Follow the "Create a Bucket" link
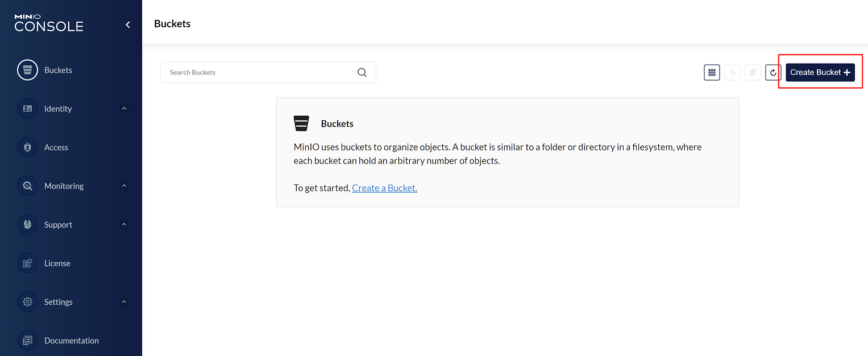868x356 pixels. coord(384,188)
